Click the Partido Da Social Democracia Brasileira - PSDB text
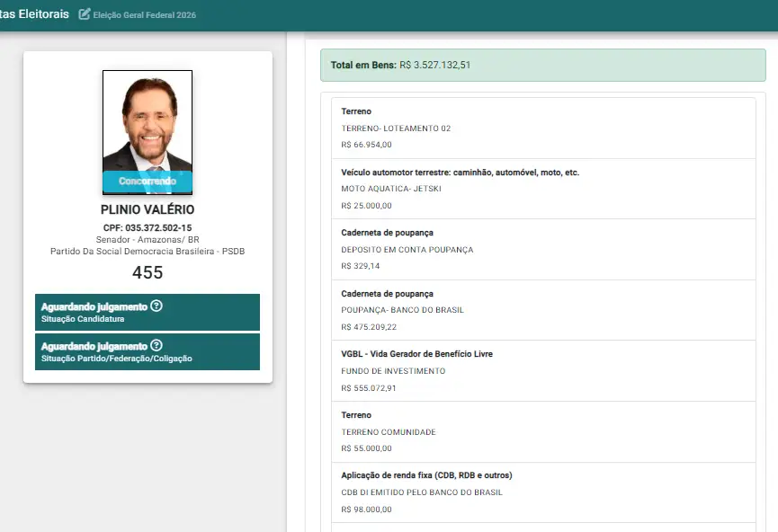The height and width of the screenshot is (532, 778). [x=148, y=252]
